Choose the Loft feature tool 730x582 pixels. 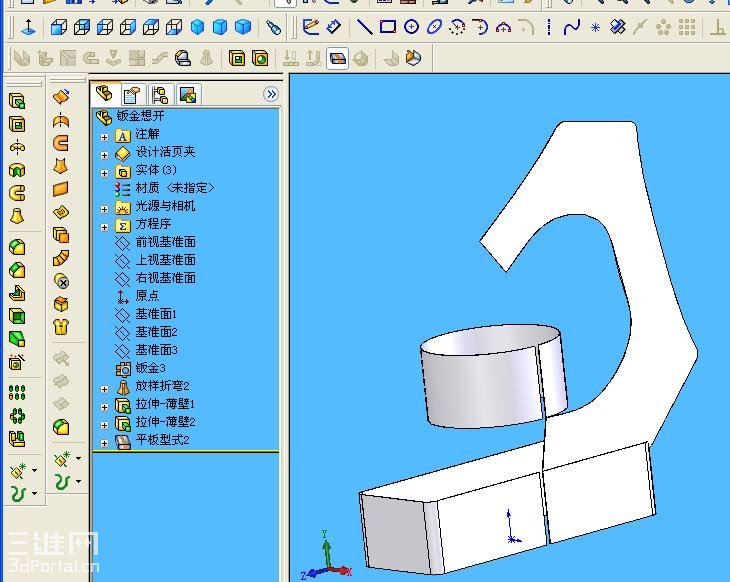coord(17,216)
